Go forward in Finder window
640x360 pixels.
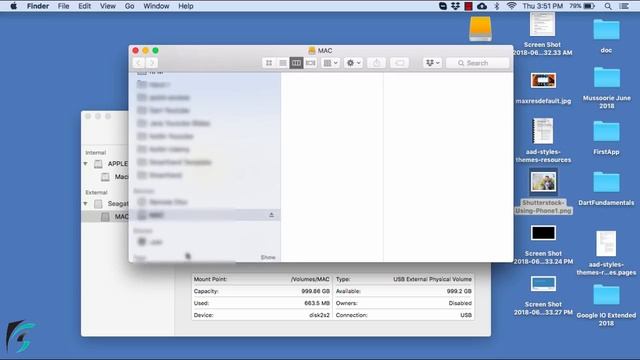tap(152, 63)
